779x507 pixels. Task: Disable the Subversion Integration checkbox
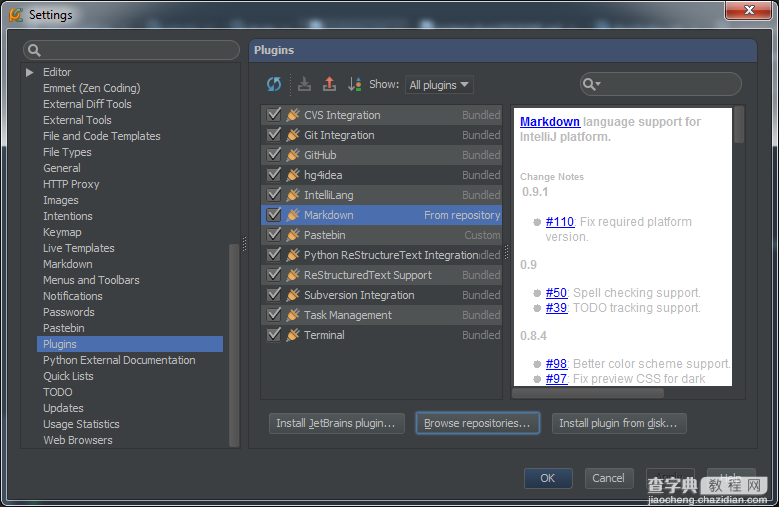coord(274,295)
